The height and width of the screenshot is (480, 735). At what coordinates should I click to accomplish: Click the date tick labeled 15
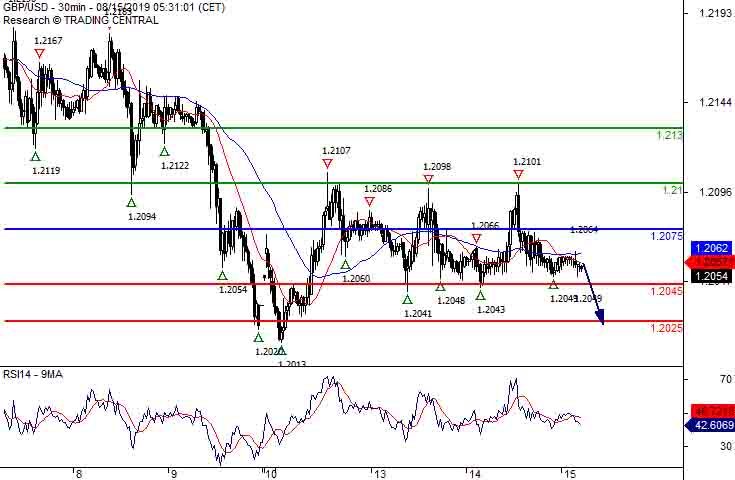pyautogui.click(x=570, y=474)
